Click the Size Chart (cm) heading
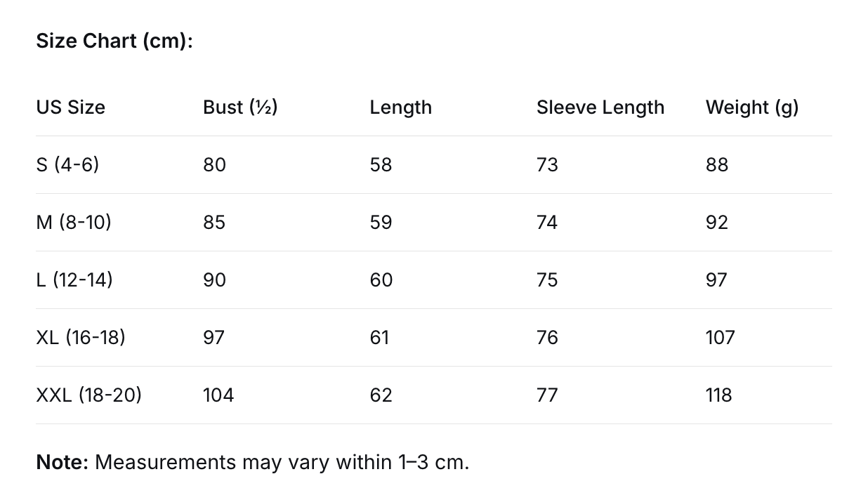 114,41
